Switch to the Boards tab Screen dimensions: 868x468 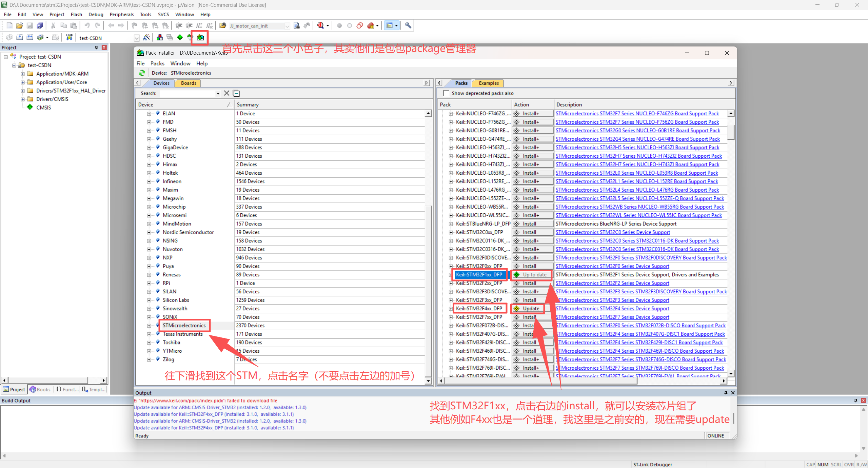click(189, 83)
